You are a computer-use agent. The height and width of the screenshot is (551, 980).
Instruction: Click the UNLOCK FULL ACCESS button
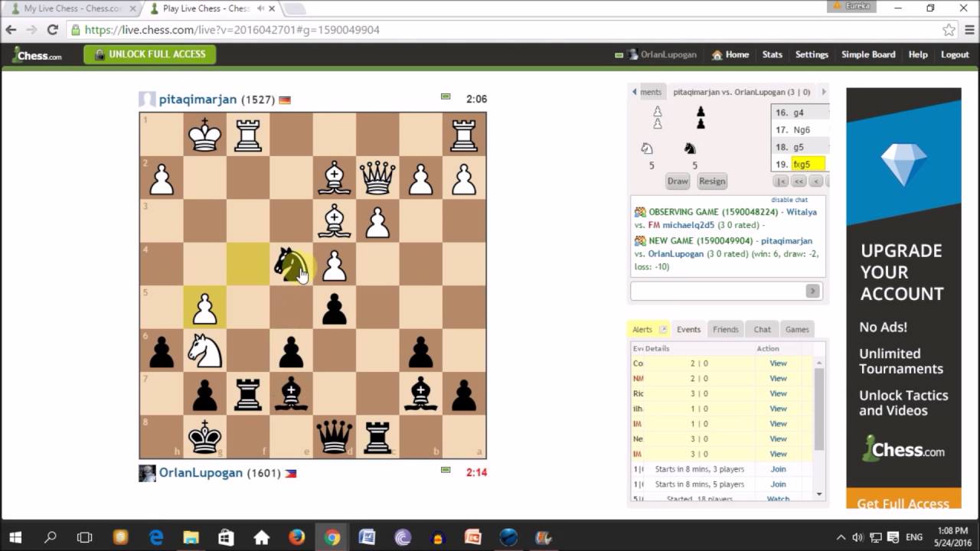149,54
